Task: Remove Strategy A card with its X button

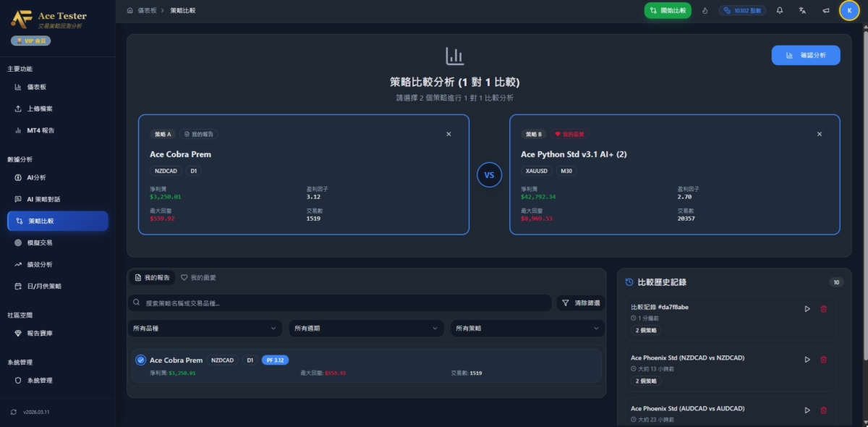Action: coord(448,134)
